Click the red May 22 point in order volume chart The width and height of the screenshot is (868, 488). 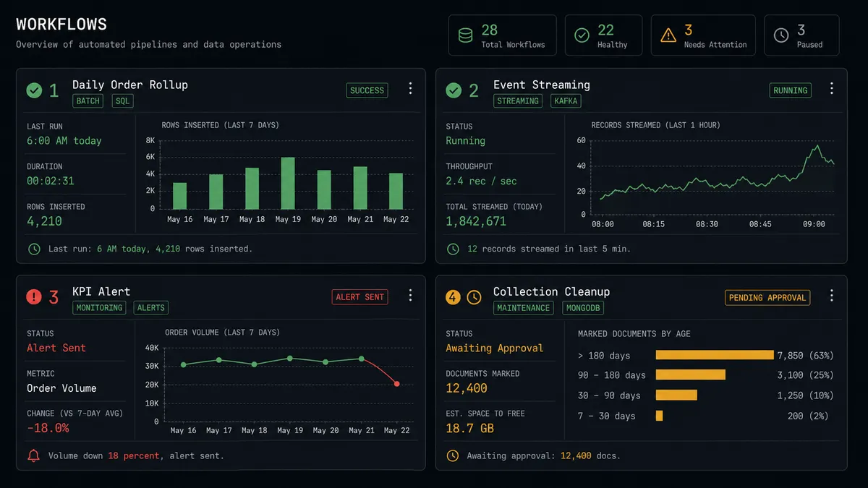397,384
